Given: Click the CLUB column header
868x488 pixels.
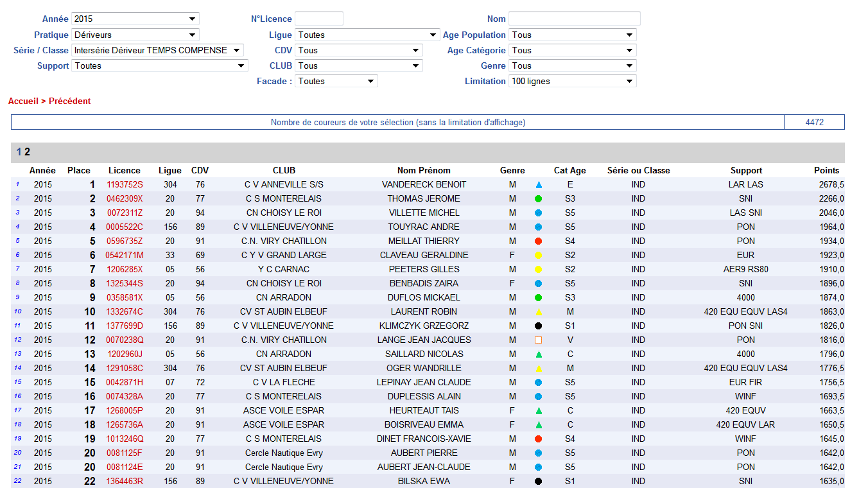Looking at the screenshot, I should [284, 170].
